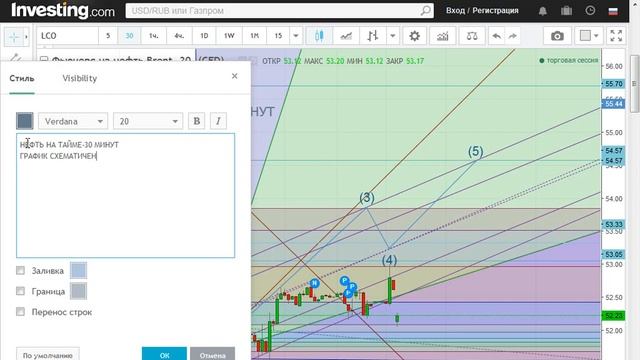The width and height of the screenshot is (640, 360).
Task: Open compare symbols scales icon
Action: (x=472, y=36)
